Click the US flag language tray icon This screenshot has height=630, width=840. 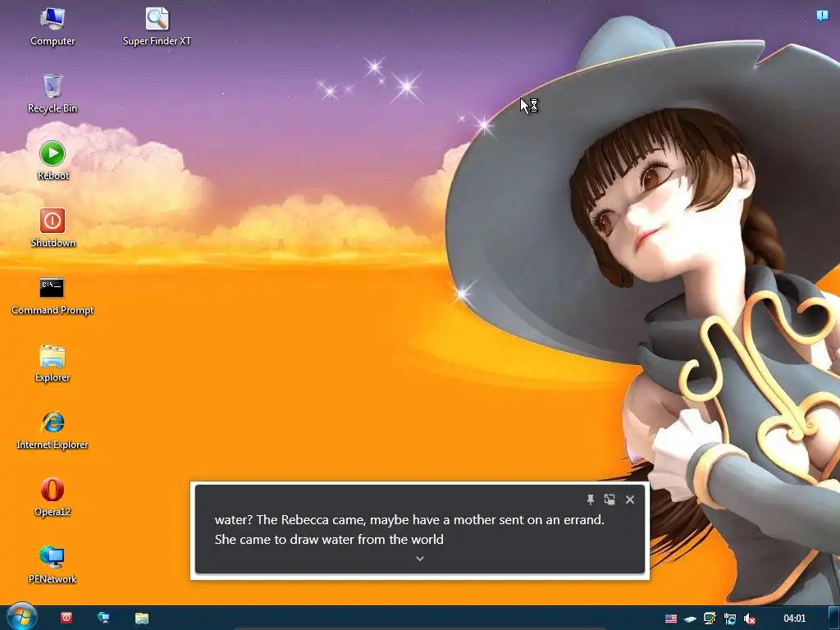coord(671,619)
